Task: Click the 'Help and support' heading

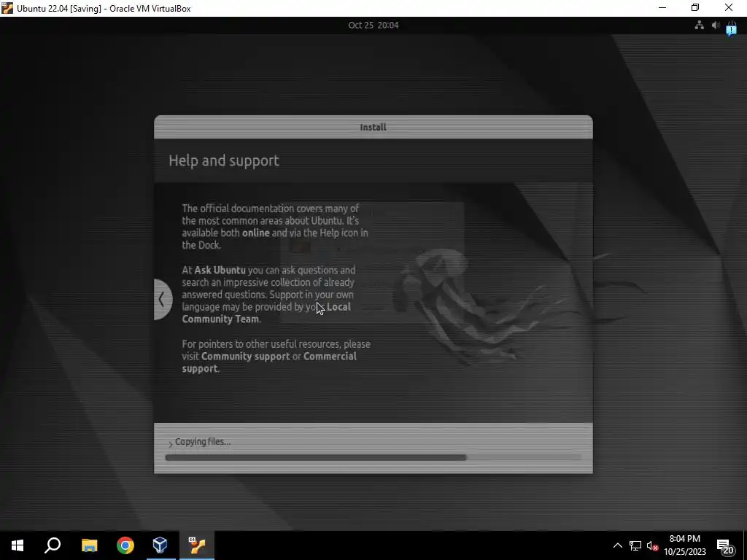Action: (224, 160)
